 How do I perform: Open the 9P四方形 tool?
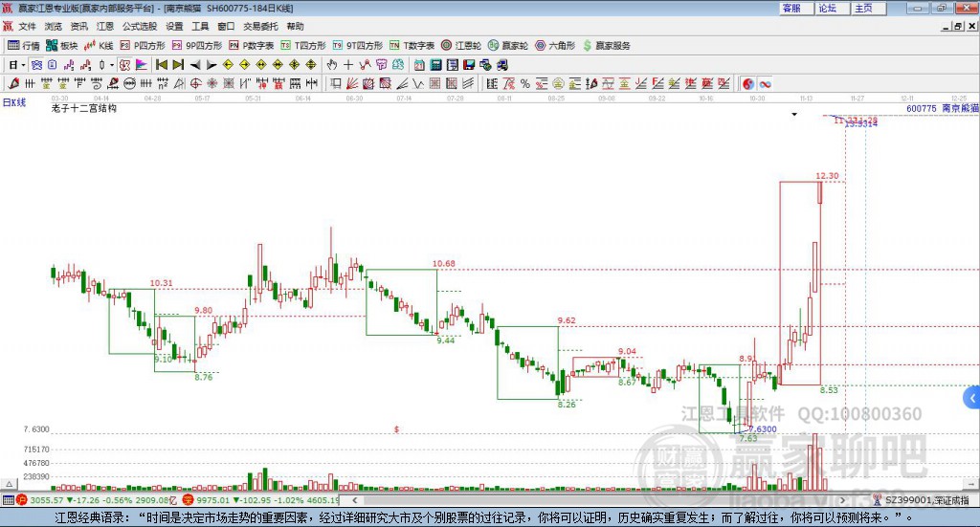click(x=197, y=46)
